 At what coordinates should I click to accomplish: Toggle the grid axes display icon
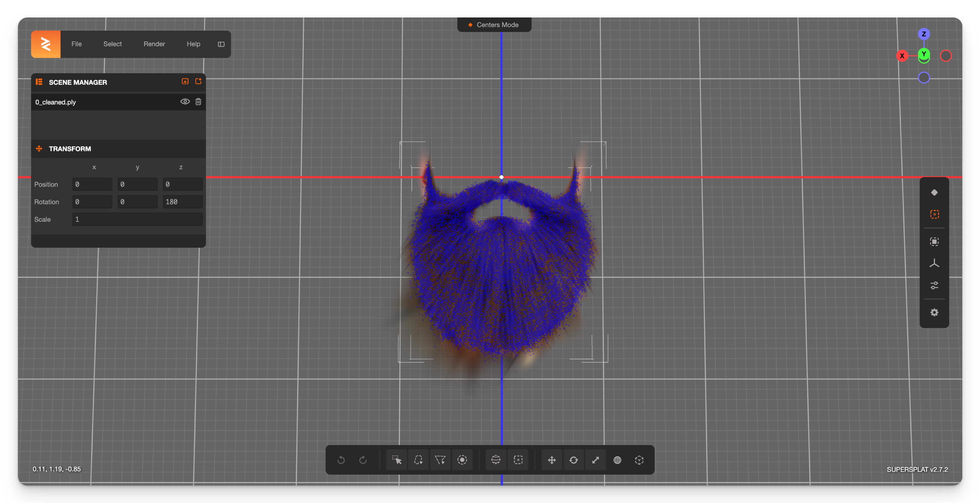(934, 263)
